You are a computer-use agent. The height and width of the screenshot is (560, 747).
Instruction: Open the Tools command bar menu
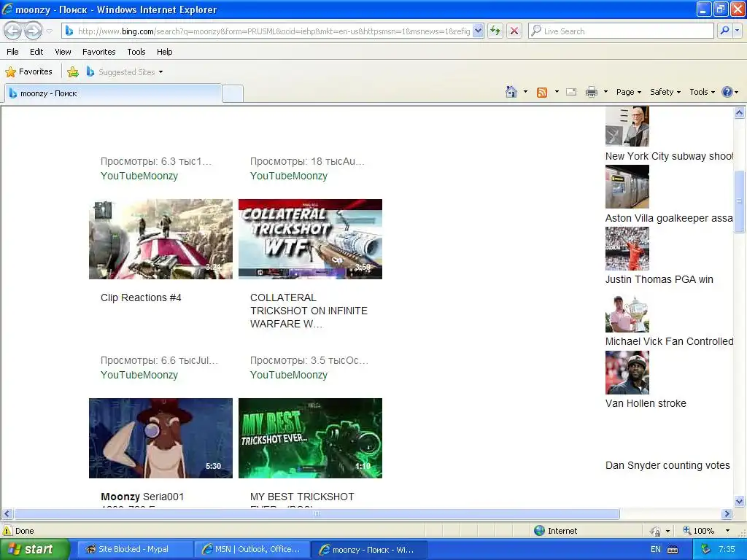click(x=702, y=92)
